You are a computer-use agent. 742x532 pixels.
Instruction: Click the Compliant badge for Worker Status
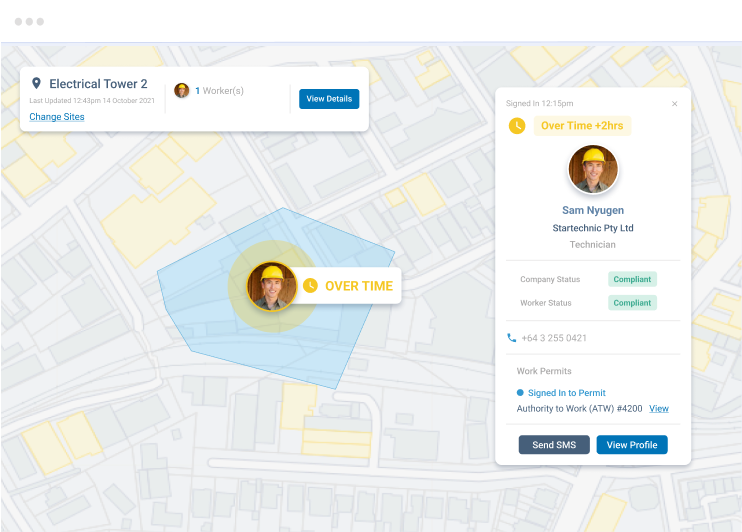coord(632,303)
